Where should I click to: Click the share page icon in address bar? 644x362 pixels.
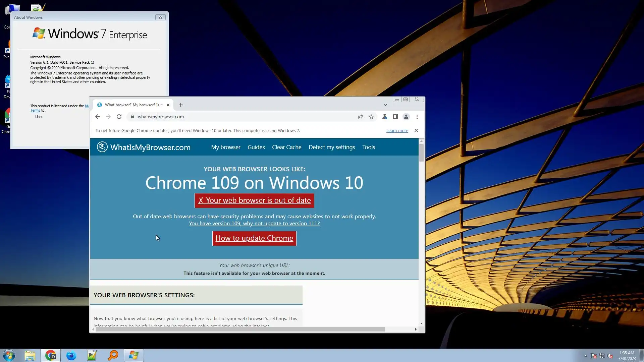tap(361, 117)
